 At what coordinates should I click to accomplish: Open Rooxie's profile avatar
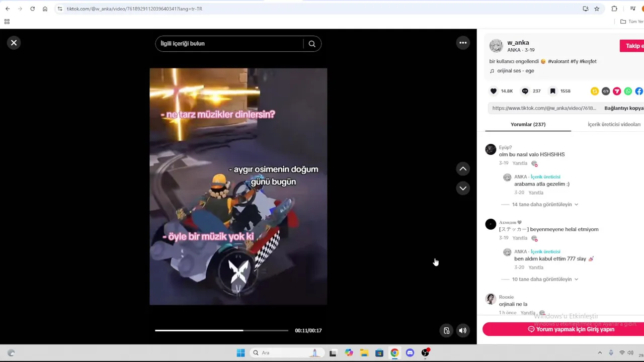(x=491, y=299)
